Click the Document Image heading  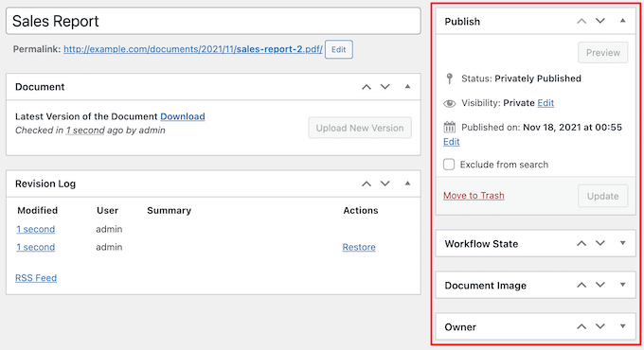coord(486,286)
